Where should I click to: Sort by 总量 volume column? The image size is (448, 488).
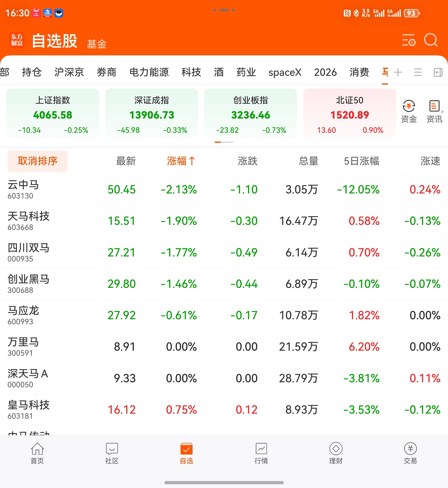point(308,161)
